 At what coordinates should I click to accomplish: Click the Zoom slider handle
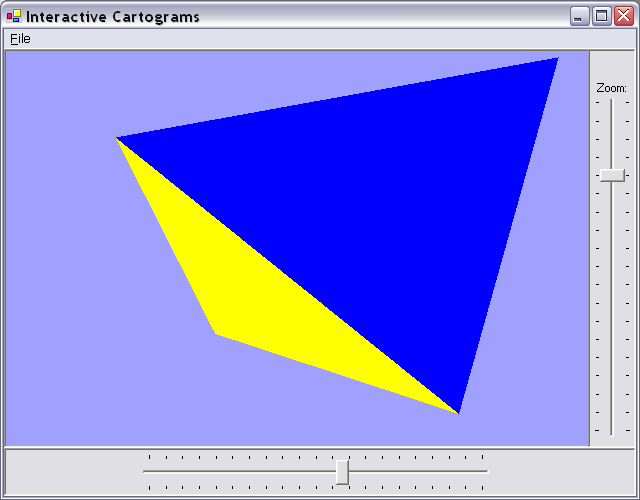click(x=612, y=175)
